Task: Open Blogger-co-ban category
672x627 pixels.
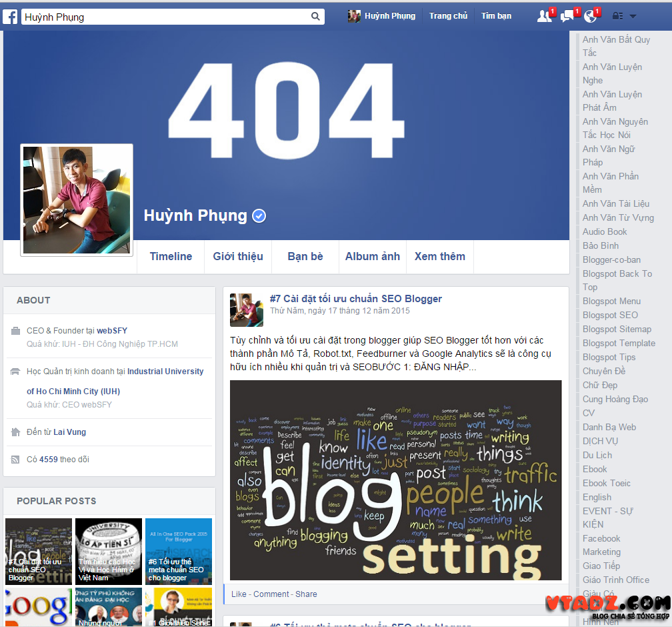Action: pyautogui.click(x=611, y=260)
